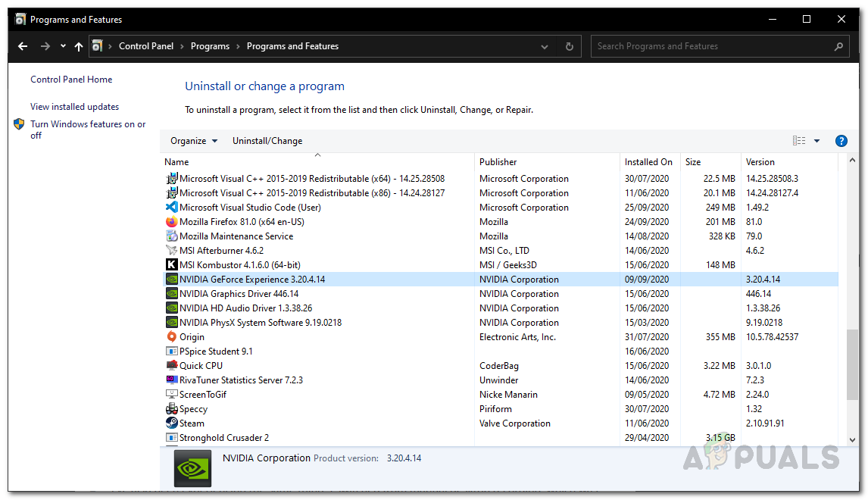Open address bar previous locations dropdown
Image resolution: width=868 pixels, height=500 pixels.
click(545, 46)
